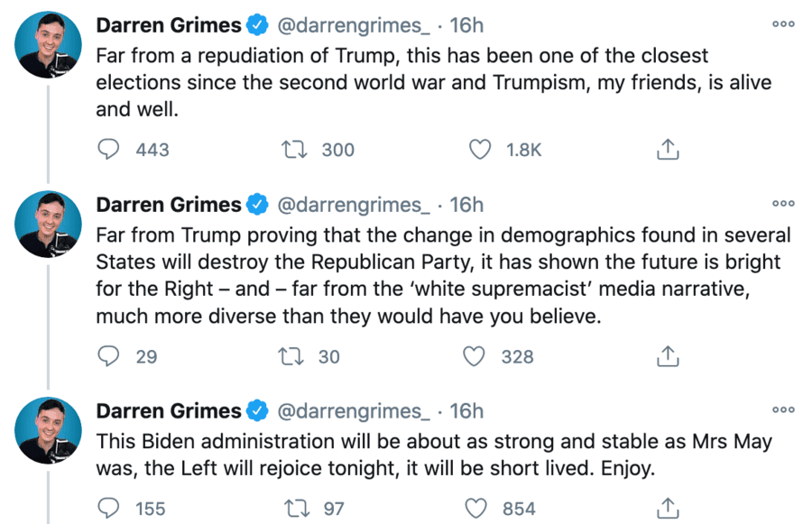Screen dimensions: 812x524
Task: Reply to the 'repudiation of Trump' tweet
Action: coord(109,150)
